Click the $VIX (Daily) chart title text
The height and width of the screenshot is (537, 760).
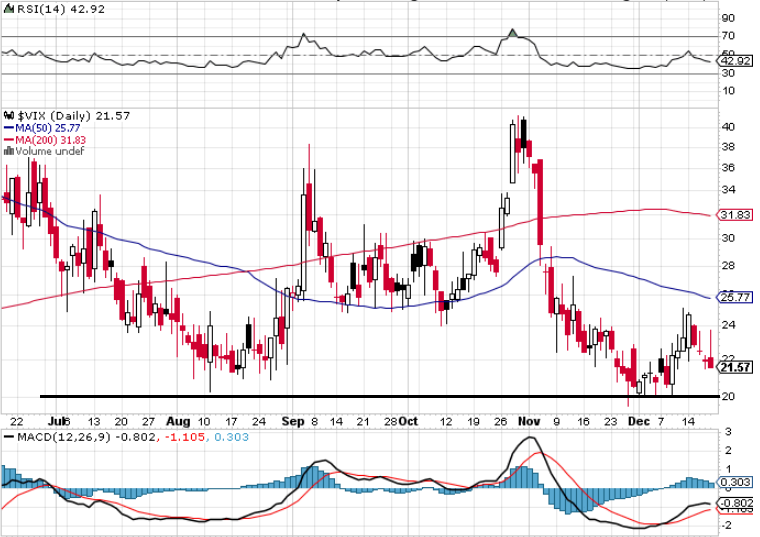point(54,116)
